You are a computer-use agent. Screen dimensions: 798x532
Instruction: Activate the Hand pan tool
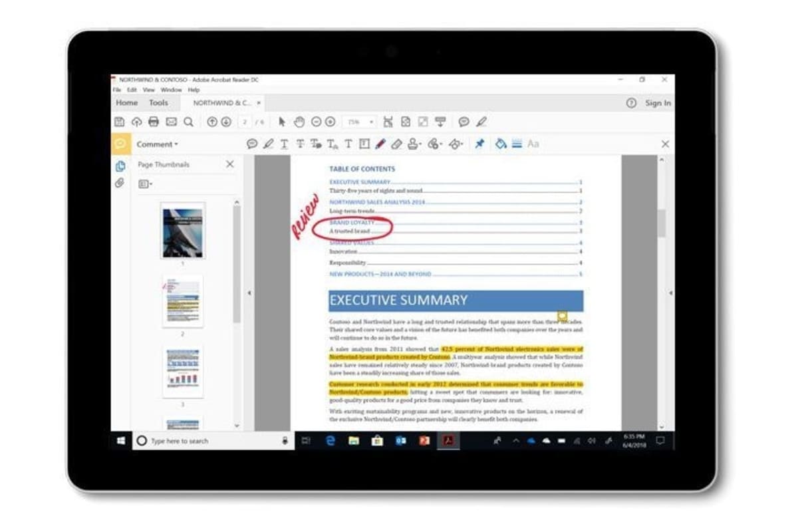click(299, 122)
